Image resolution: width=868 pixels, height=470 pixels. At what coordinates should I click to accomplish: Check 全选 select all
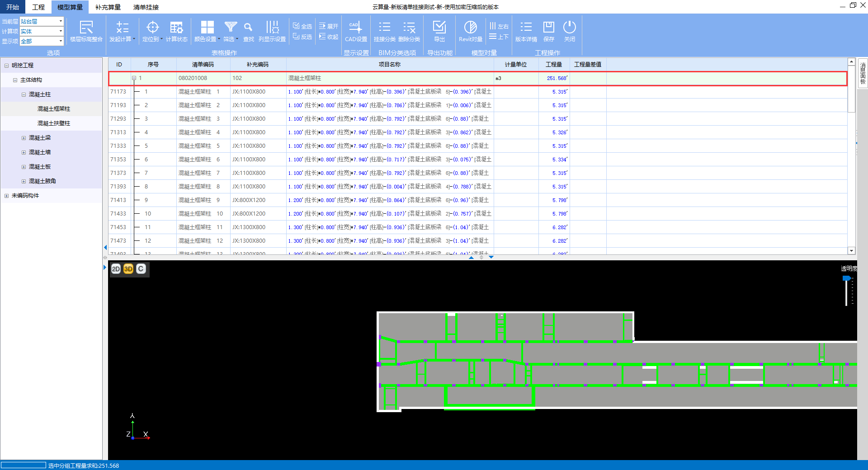point(302,26)
